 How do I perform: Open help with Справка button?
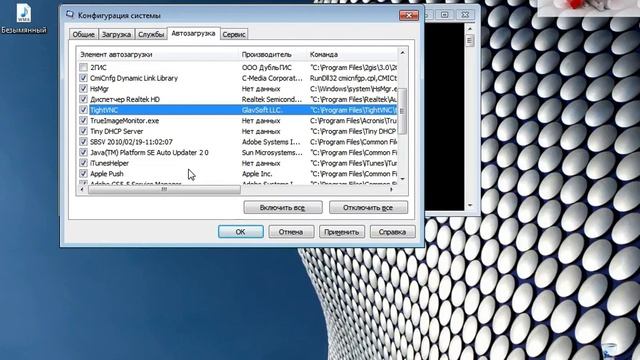(x=392, y=231)
